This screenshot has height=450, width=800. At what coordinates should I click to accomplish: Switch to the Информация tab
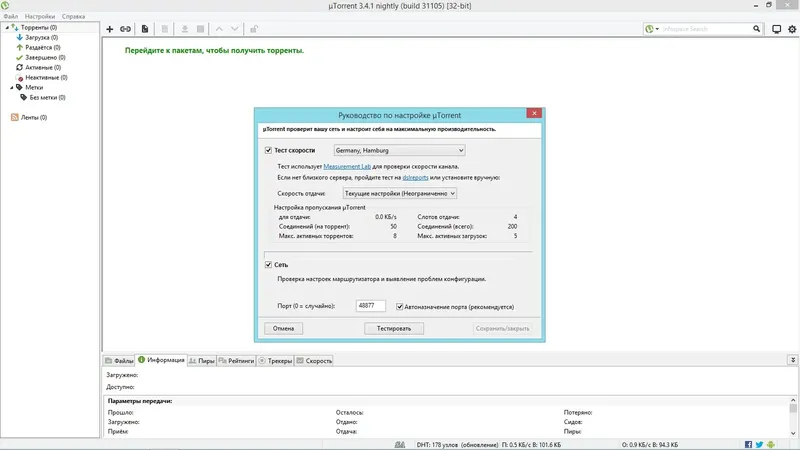coord(161,360)
